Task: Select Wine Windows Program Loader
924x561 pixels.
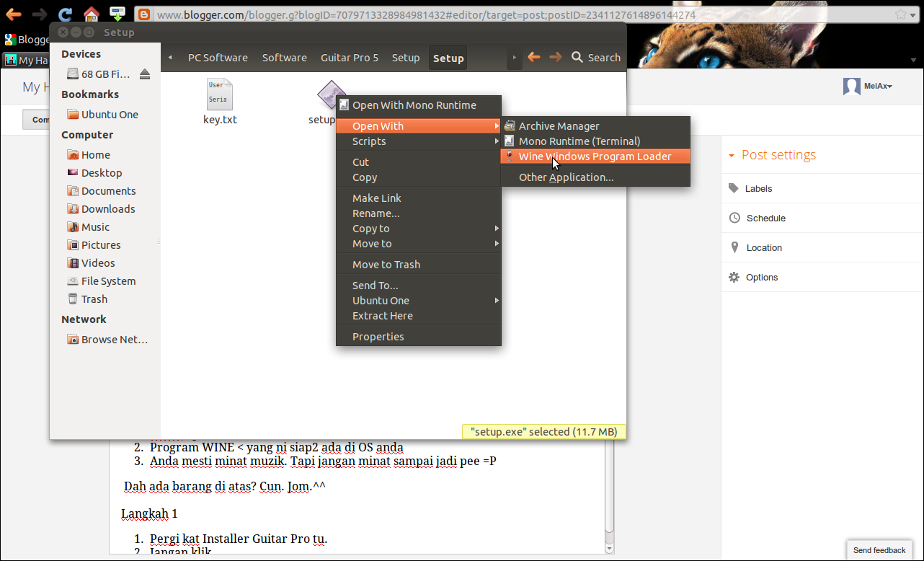Action: [595, 156]
